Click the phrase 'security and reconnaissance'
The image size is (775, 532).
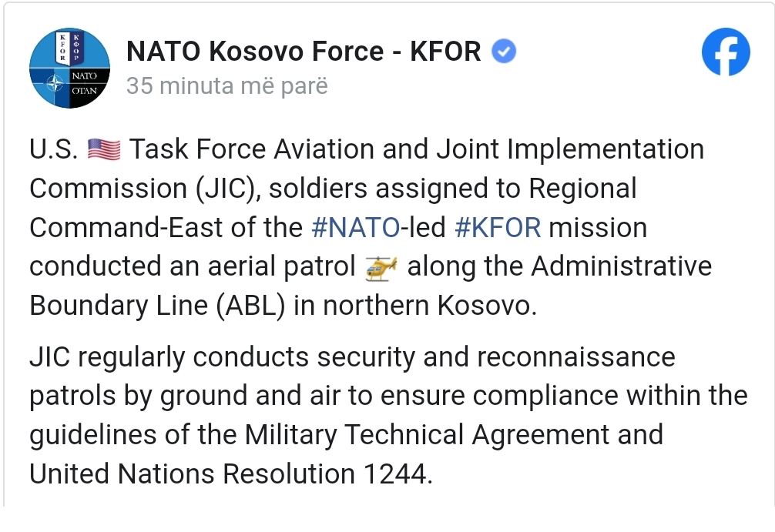click(496, 358)
